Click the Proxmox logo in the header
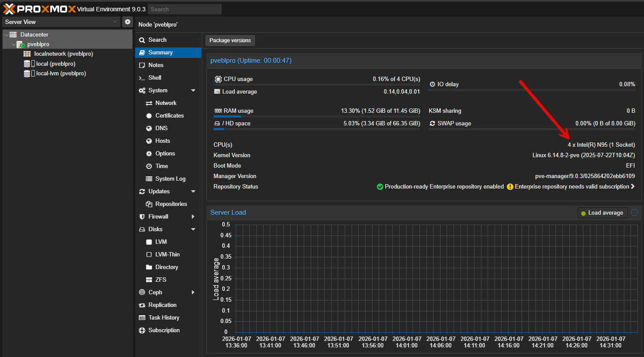 39,9
